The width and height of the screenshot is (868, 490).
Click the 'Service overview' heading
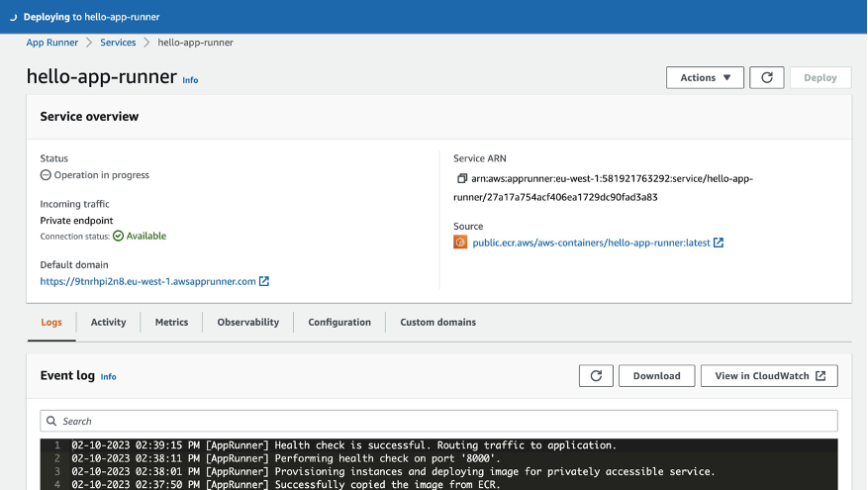[89, 116]
